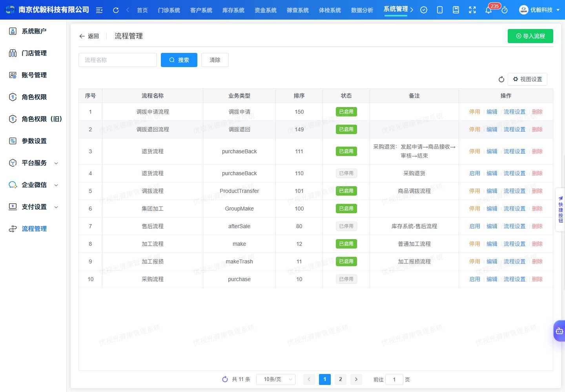
Task: Go to the 首页 tab
Action: pos(142,10)
